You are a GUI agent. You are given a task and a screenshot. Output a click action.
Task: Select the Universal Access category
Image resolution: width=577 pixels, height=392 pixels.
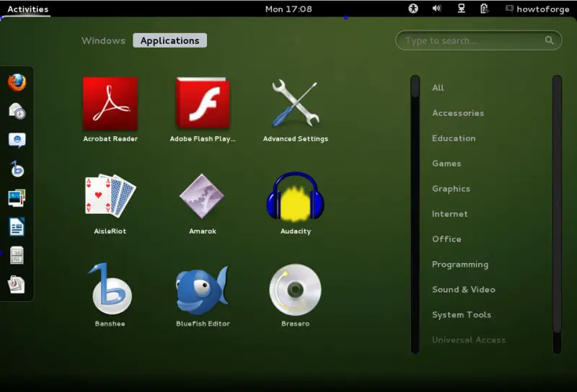469,340
